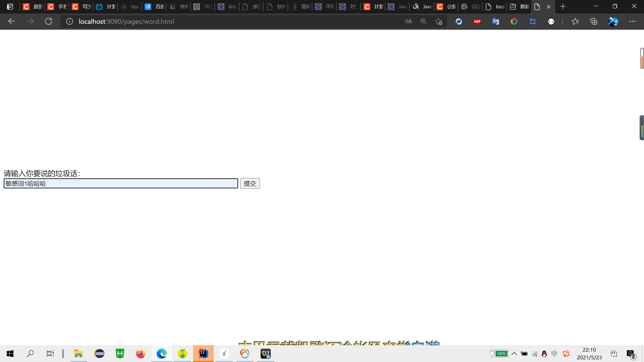Click the Adblock Plus extension icon
Image resolution: width=644 pixels, height=362 pixels.
coord(477,21)
